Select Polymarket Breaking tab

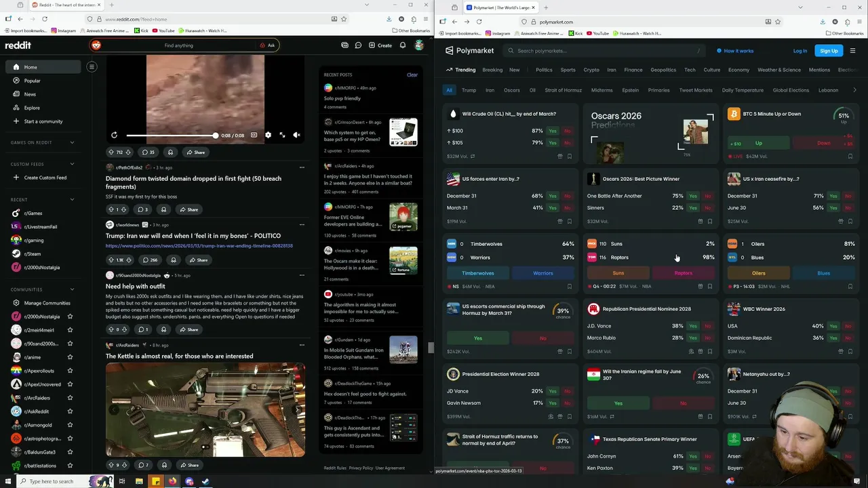point(492,70)
